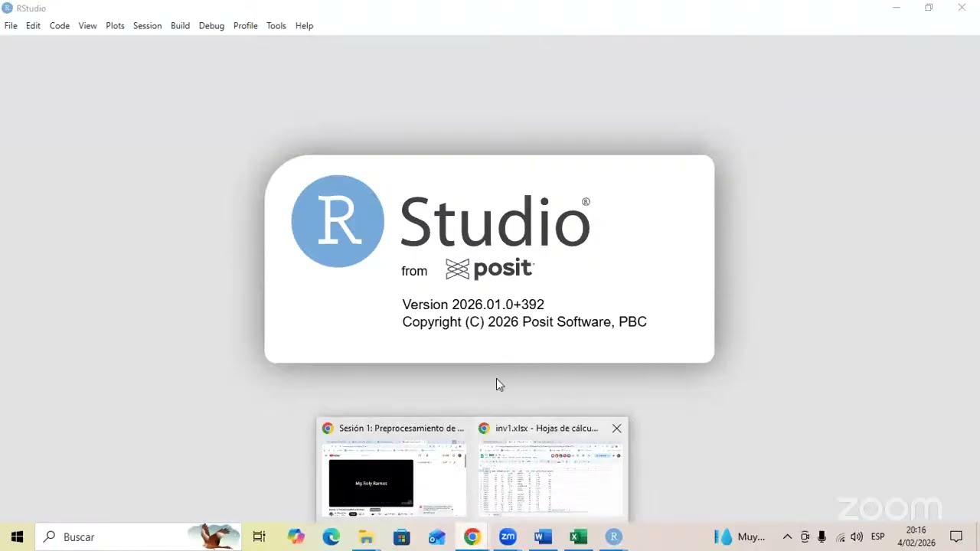The image size is (980, 551).
Task: Open the volume speaker tray icon
Action: tap(857, 536)
